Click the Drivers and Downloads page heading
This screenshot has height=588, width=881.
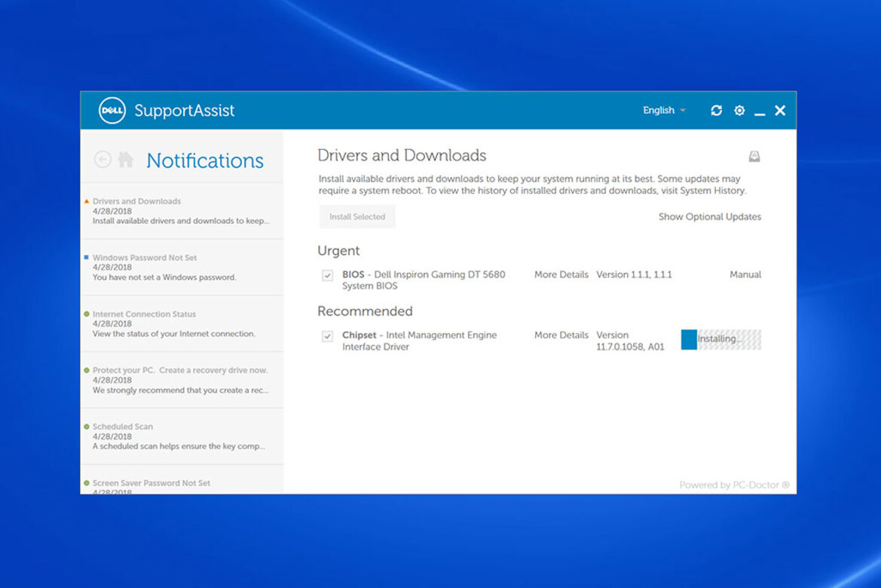[402, 155]
